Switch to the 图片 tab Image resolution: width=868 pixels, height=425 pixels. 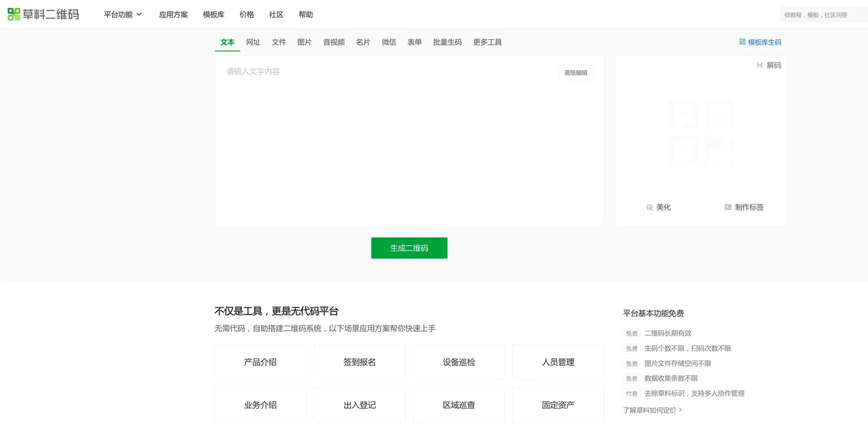(x=304, y=42)
